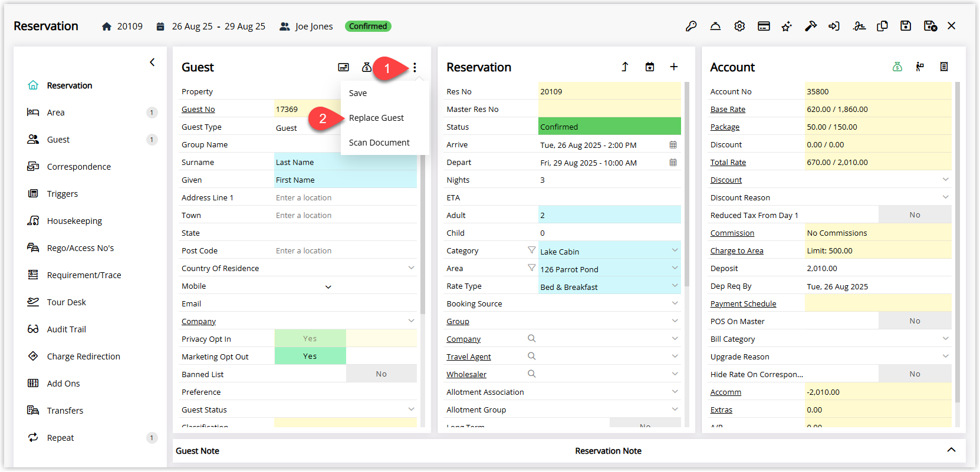Click the check-in arrow icon
This screenshot has width=980, height=472.
pyautogui.click(x=834, y=26)
